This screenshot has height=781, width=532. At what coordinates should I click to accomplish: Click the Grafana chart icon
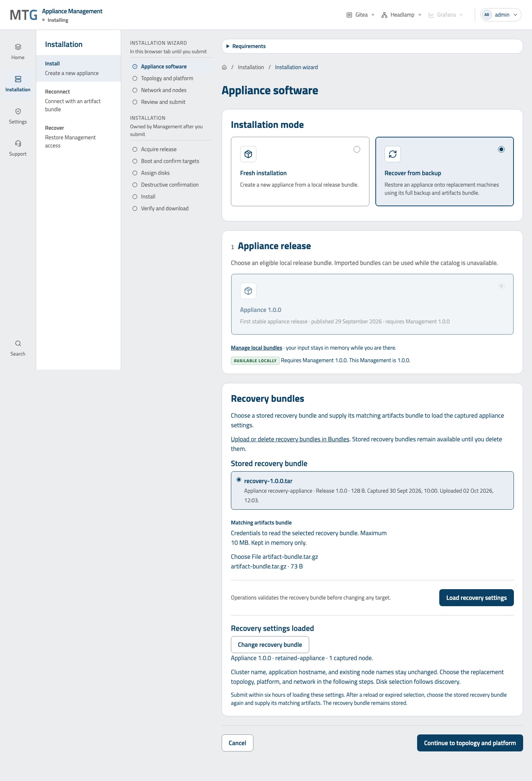pos(431,15)
